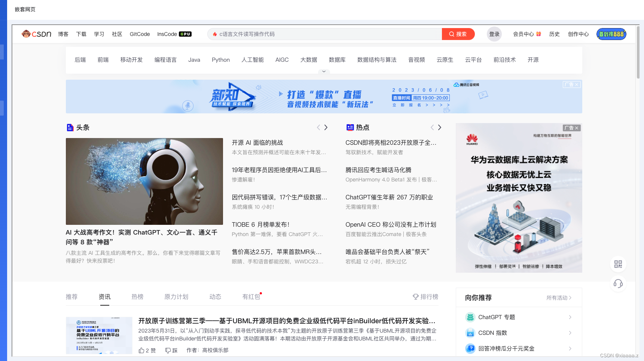Advance the 热点 list with right arrow
The image size is (644, 361).
pyautogui.click(x=440, y=127)
